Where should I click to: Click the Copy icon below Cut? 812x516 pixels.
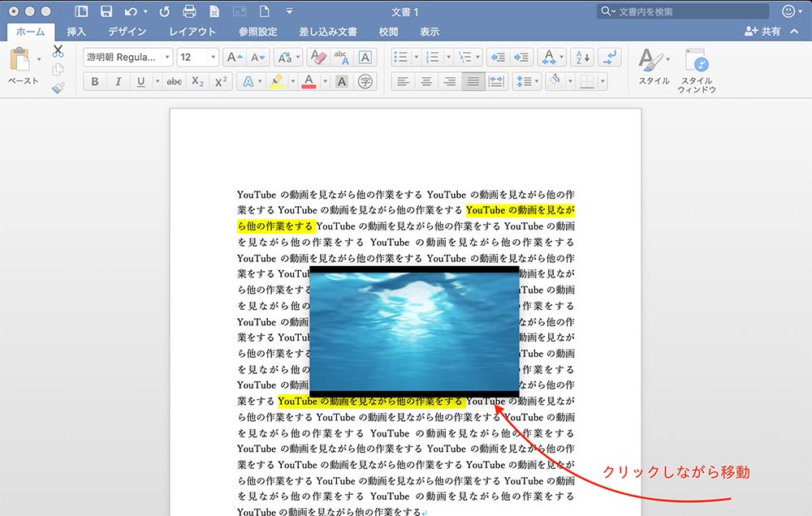[x=58, y=69]
